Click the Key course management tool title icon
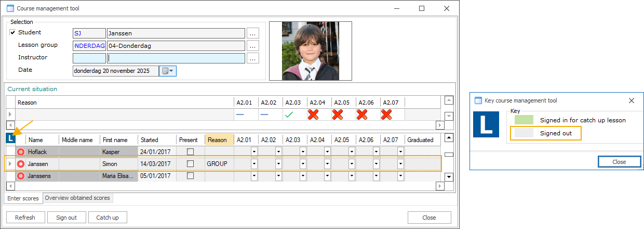Screen dimensions: 644x229 pyautogui.click(x=478, y=100)
